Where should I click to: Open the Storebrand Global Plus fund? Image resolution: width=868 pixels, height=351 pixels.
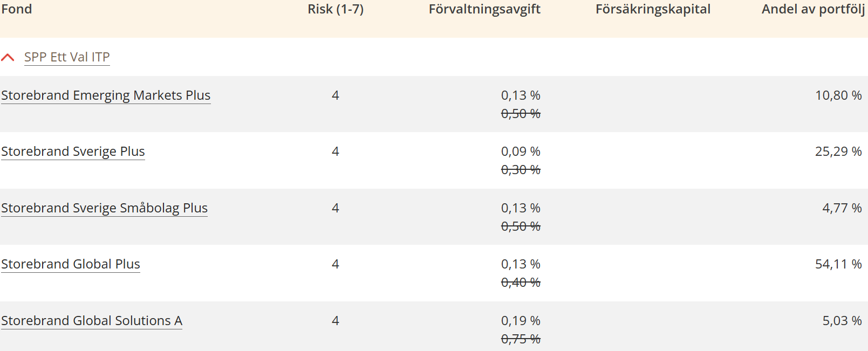71,264
